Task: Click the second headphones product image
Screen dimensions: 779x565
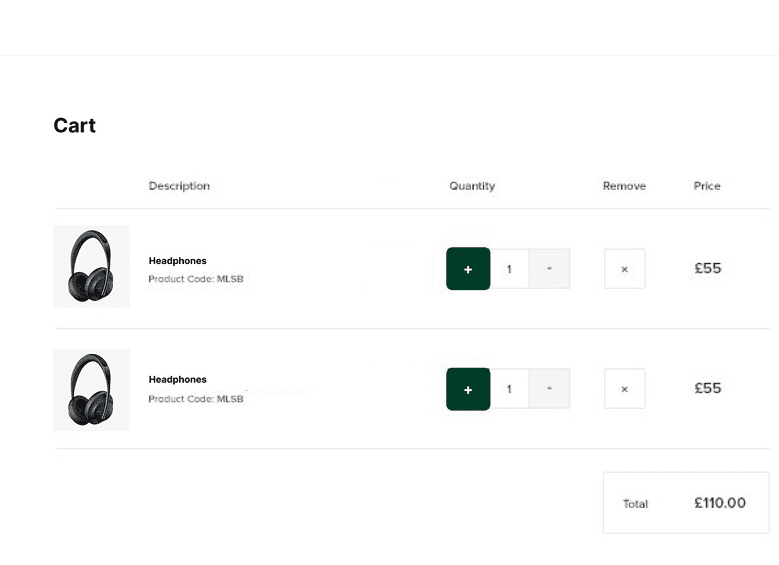Action: point(91,390)
